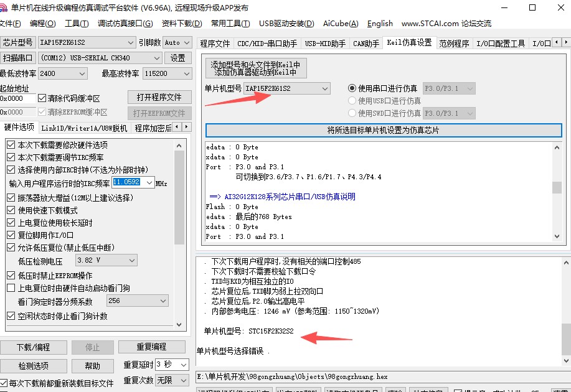Open the USB驱动安装(D) menu
This screenshot has width=571, height=392.
[286, 23]
